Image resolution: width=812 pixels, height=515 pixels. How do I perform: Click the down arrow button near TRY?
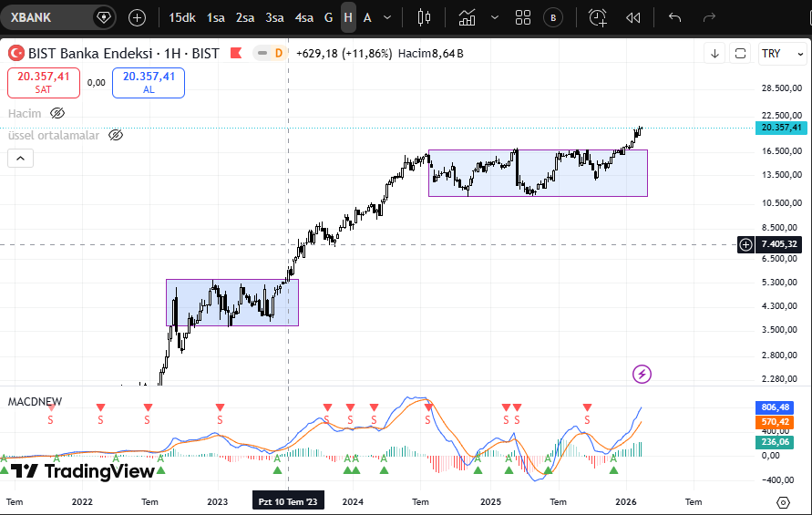coord(714,54)
